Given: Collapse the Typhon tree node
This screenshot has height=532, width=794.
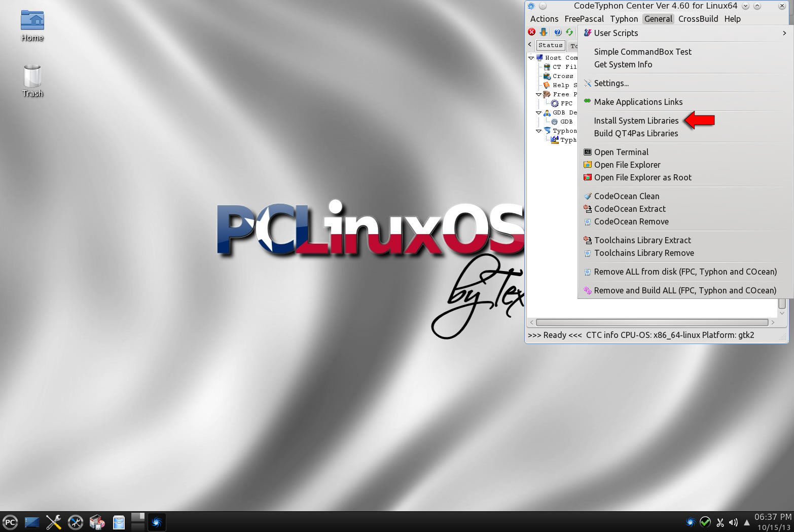Looking at the screenshot, I should pos(539,131).
